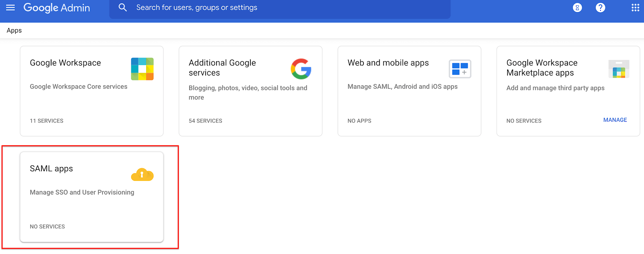
Task: Open the Google Workspace card title
Action: click(65, 63)
